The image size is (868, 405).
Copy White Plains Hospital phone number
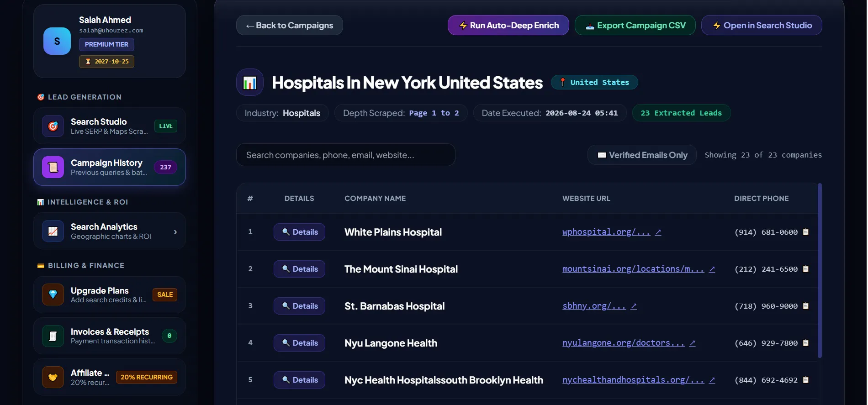click(x=806, y=232)
